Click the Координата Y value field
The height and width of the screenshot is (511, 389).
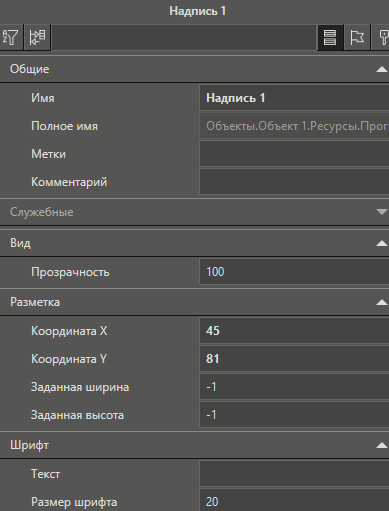[x=294, y=359]
